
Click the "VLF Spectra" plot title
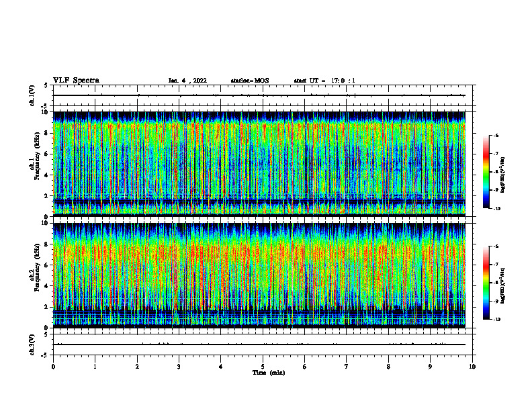click(x=76, y=81)
